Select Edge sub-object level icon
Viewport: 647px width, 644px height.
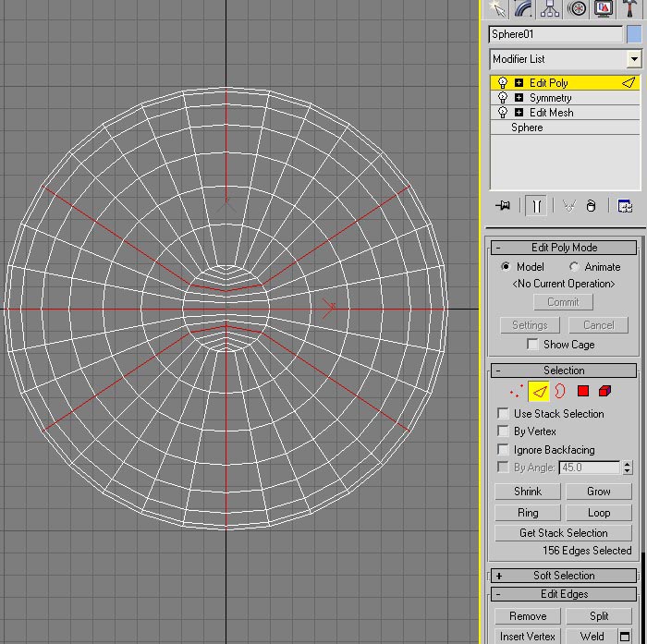tap(539, 391)
